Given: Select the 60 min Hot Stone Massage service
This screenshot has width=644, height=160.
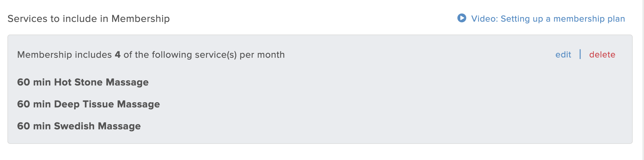Looking at the screenshot, I should point(83,82).
